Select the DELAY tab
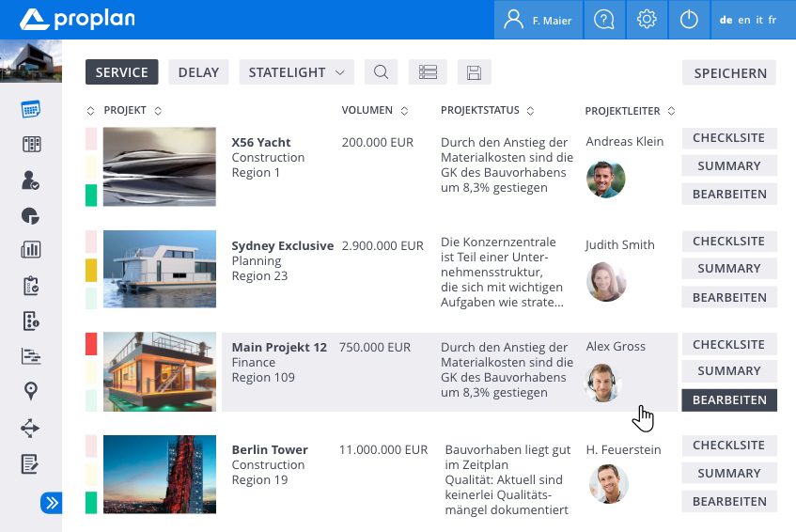 pyautogui.click(x=198, y=72)
